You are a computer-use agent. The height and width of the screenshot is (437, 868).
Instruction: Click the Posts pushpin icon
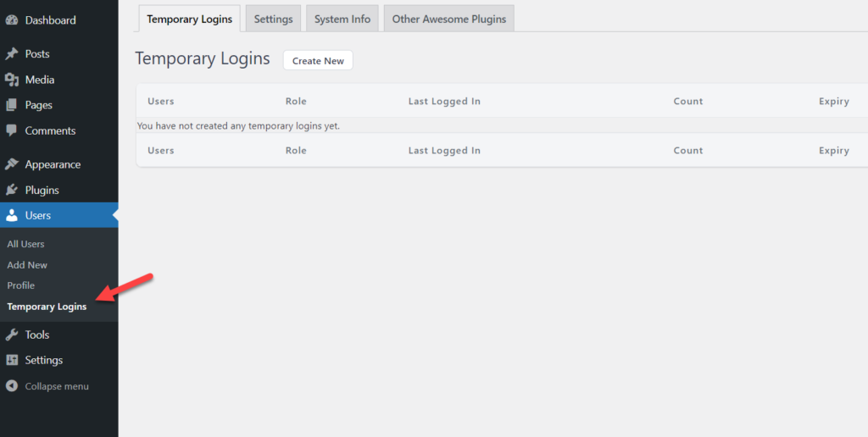pyautogui.click(x=12, y=53)
